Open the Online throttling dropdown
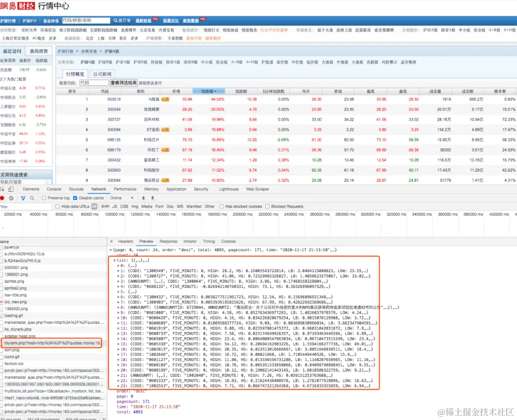517x420 pixels. (x=122, y=198)
